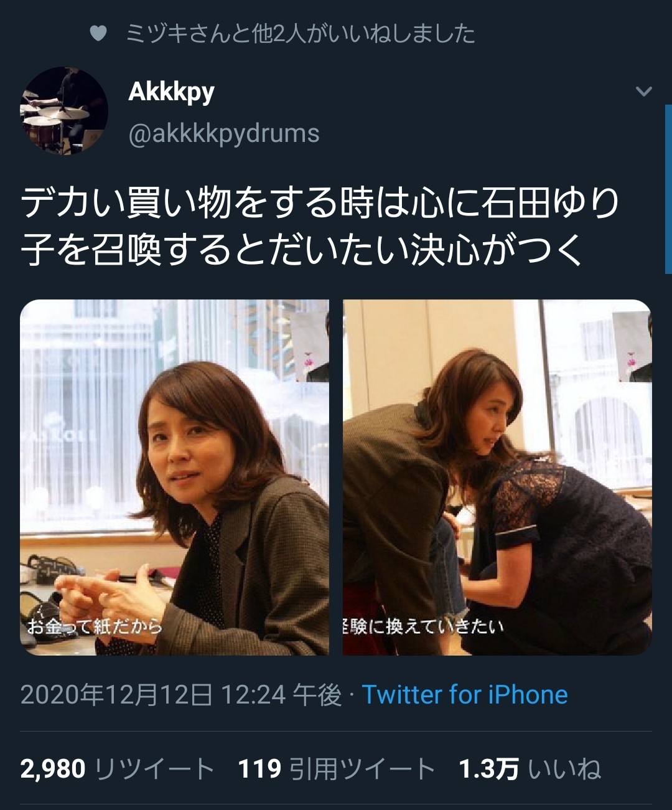Click the Twitter for iPhone source link

pos(465,694)
